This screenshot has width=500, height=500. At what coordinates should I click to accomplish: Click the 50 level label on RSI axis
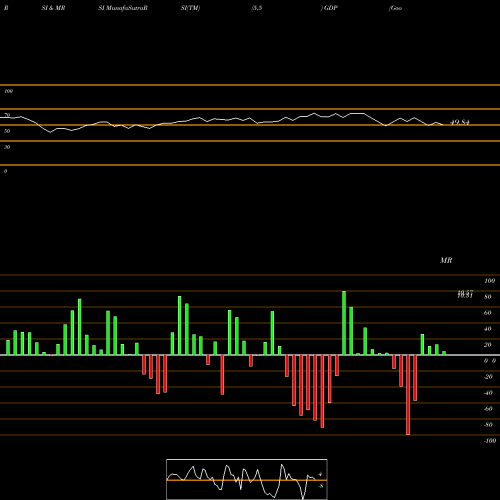point(7,131)
